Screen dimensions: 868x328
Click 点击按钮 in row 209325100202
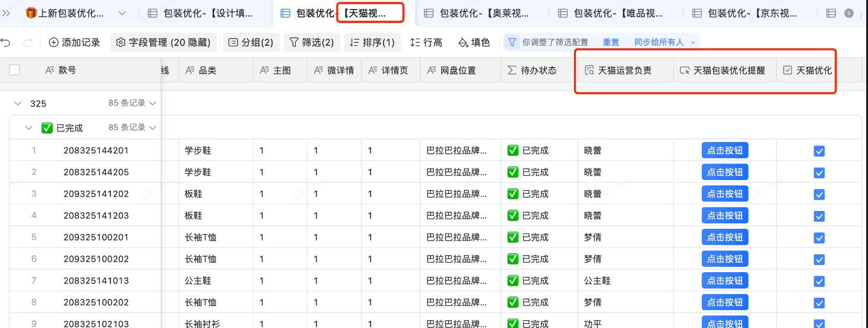(725, 258)
